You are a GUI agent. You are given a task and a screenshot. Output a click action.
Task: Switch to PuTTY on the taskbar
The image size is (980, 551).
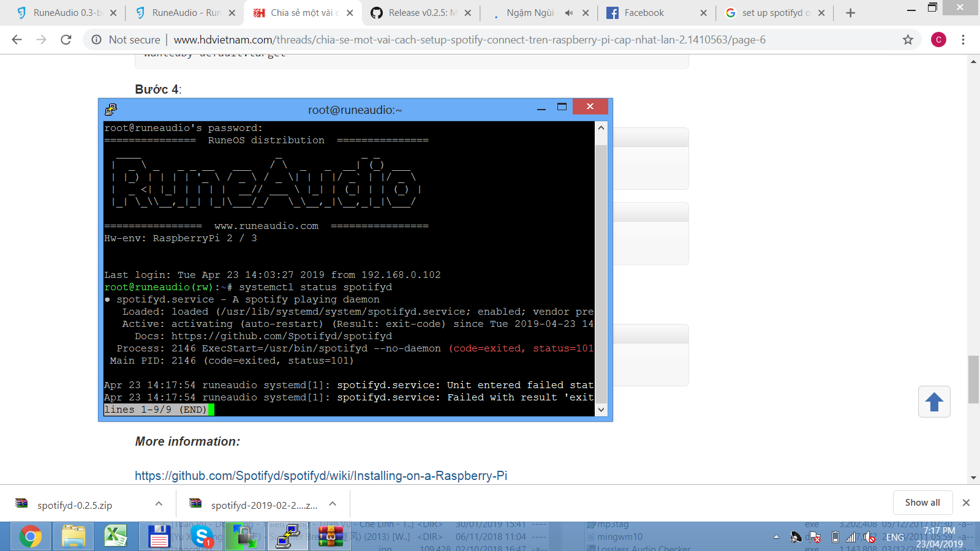pyautogui.click(x=287, y=537)
